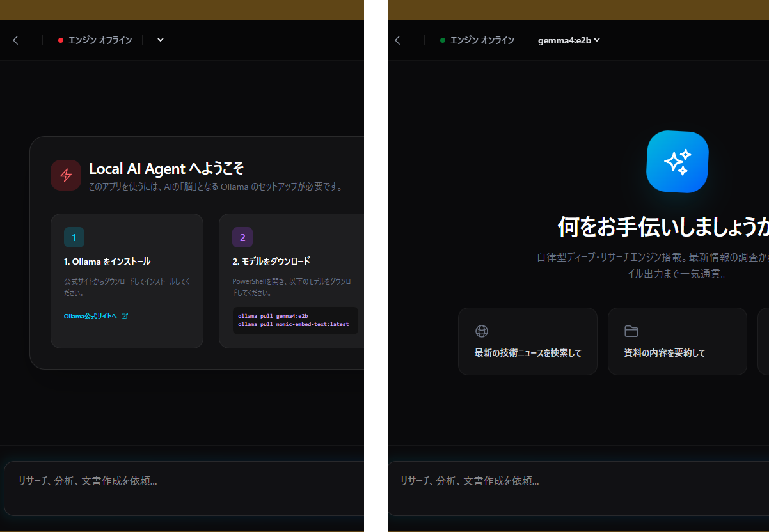Select the 資料の内容を要約して suggestion
Screen dimensions: 769x532
point(678,341)
